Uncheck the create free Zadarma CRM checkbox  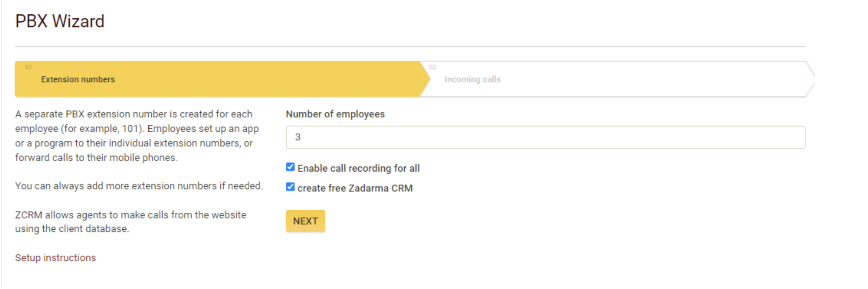click(x=290, y=187)
